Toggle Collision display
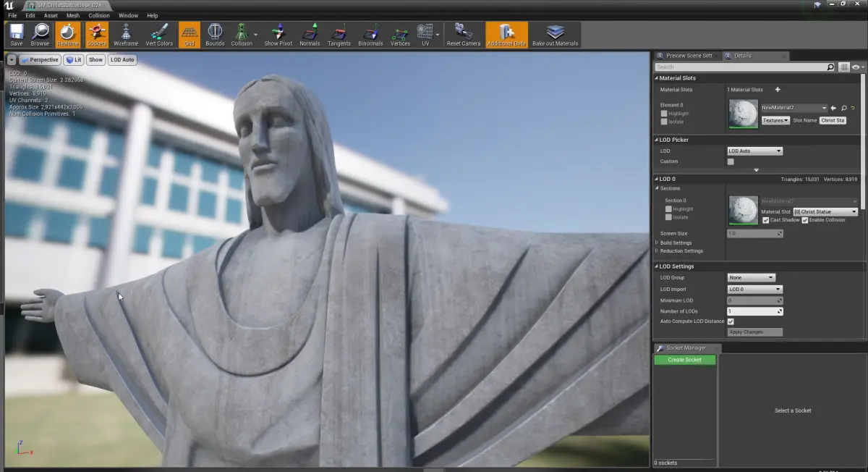Screen dimensions: 868x472 point(242,35)
